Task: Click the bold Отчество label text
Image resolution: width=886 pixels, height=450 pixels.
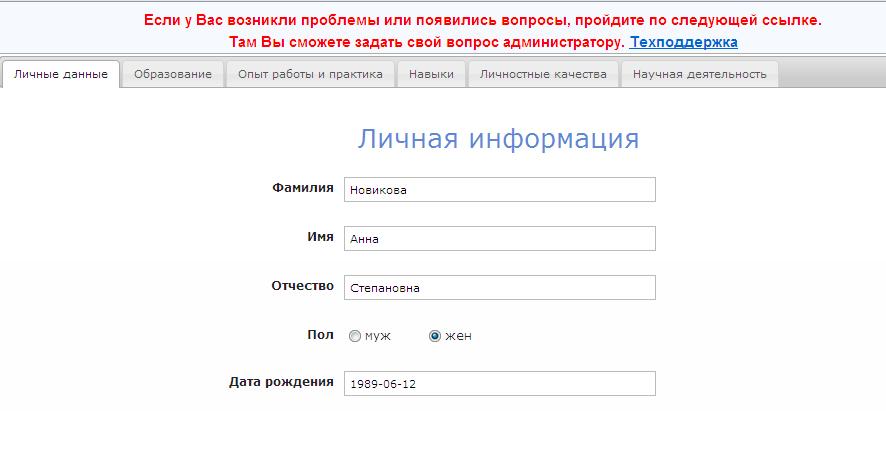Action: pos(303,285)
